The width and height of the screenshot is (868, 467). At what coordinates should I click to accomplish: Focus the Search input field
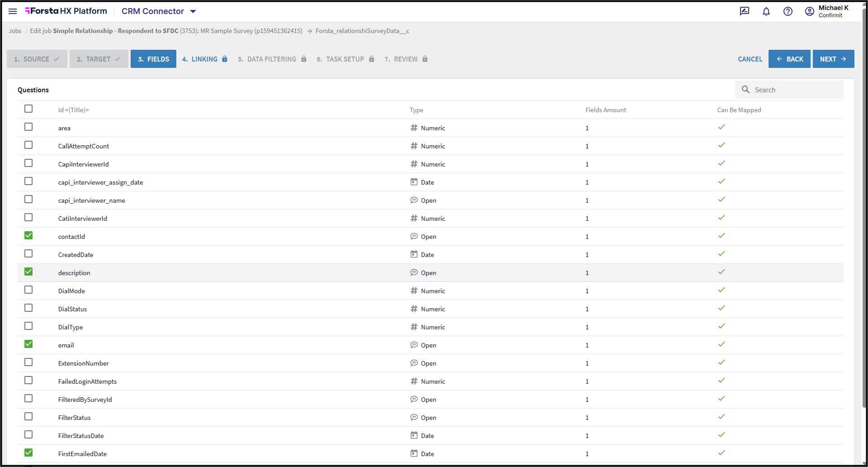coord(789,90)
